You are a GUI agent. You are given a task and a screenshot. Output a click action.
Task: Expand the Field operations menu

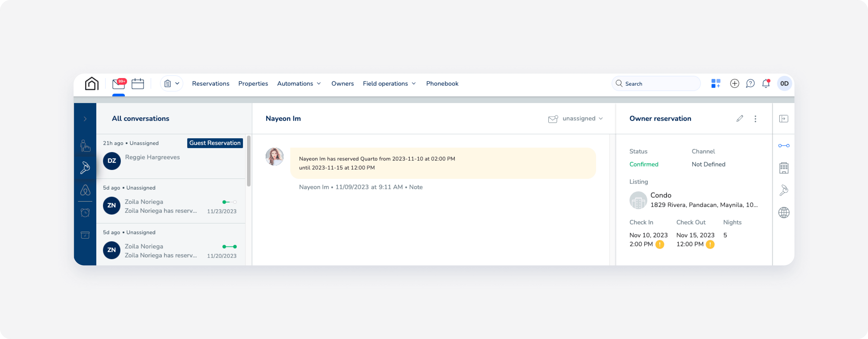coord(389,83)
